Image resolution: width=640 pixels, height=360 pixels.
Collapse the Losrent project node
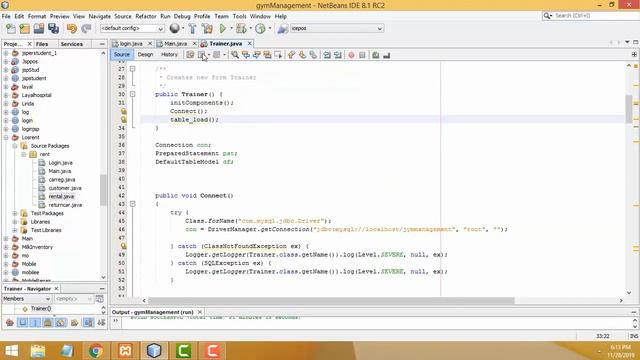click(6, 138)
